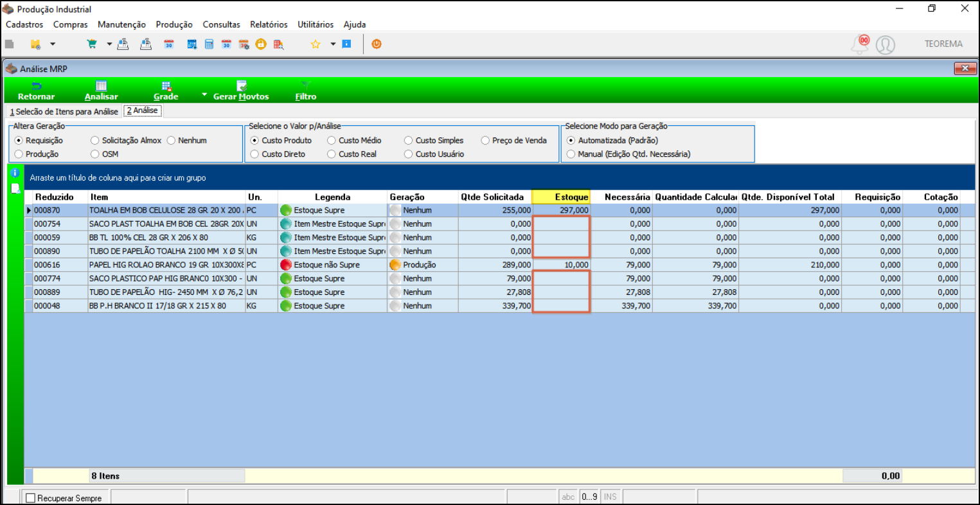
Task: Click the cash register icon left of first calendar
Action: [146, 44]
